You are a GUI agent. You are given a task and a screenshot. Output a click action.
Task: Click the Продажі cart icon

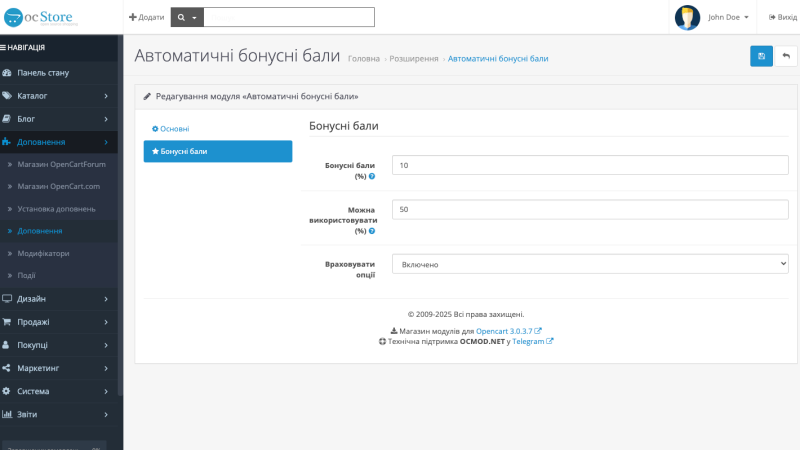click(7, 322)
